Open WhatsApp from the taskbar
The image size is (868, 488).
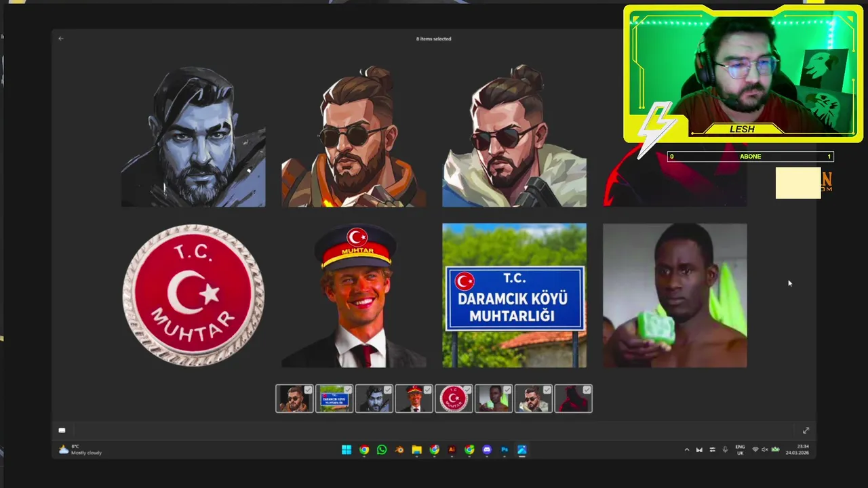point(382,450)
